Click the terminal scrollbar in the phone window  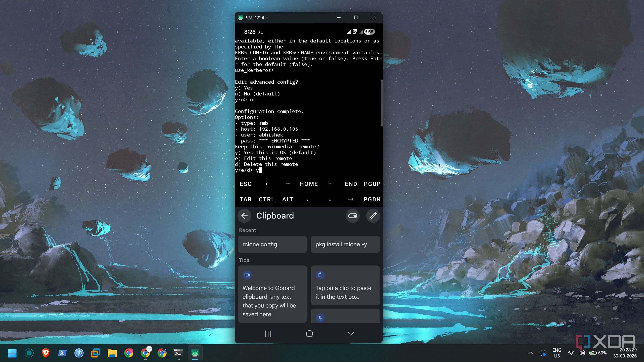coord(382,103)
